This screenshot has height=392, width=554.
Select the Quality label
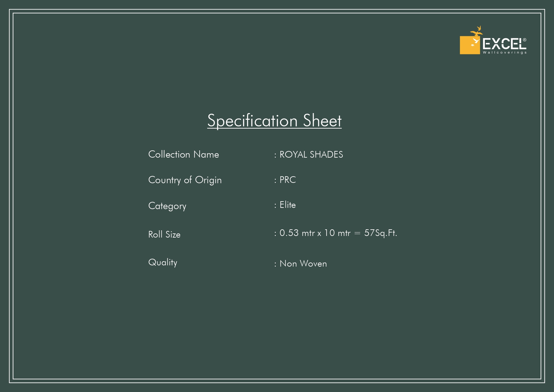tap(163, 262)
